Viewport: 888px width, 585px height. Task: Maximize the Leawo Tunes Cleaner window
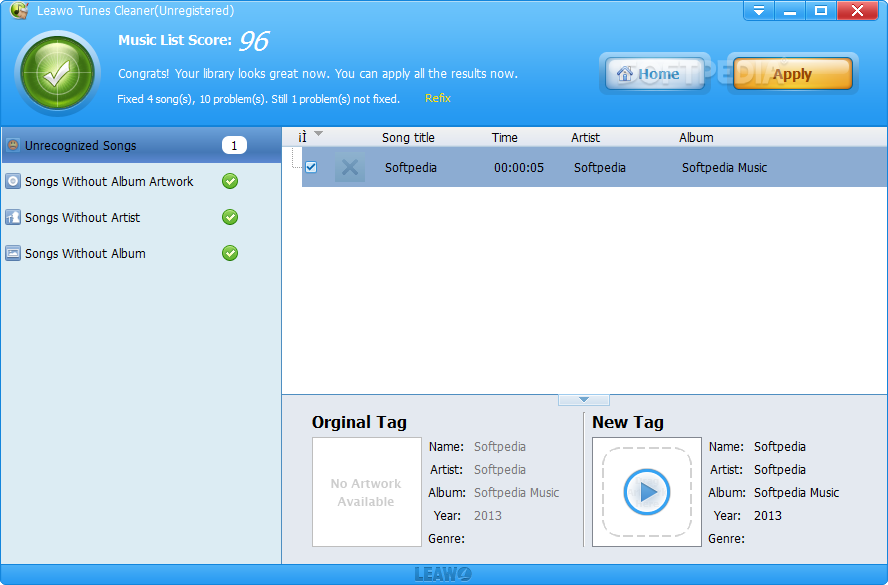coord(821,11)
